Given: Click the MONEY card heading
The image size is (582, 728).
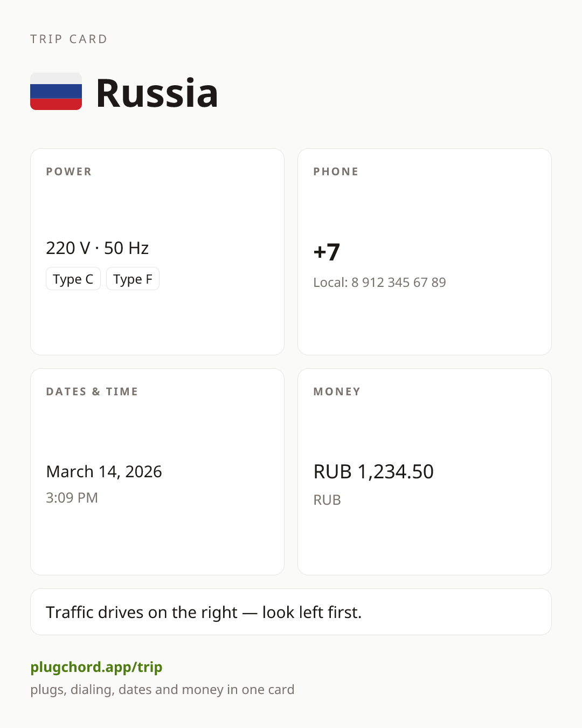Looking at the screenshot, I should tap(337, 392).
